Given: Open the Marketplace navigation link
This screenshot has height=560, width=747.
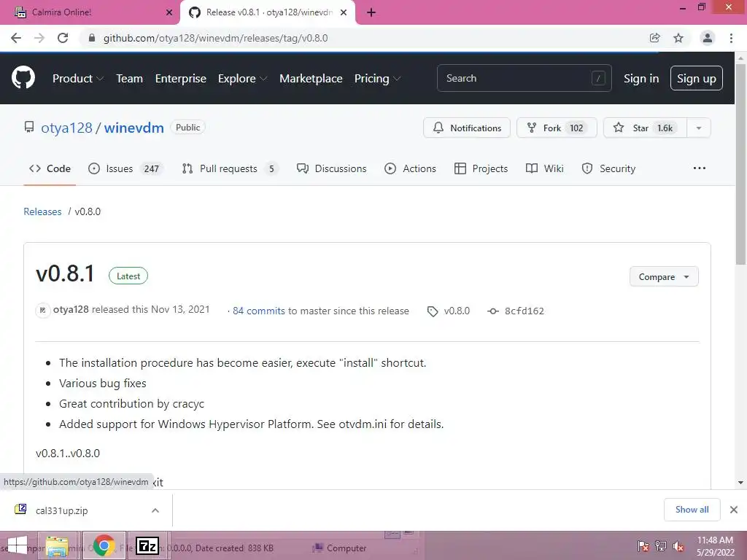Looking at the screenshot, I should 311,79.
